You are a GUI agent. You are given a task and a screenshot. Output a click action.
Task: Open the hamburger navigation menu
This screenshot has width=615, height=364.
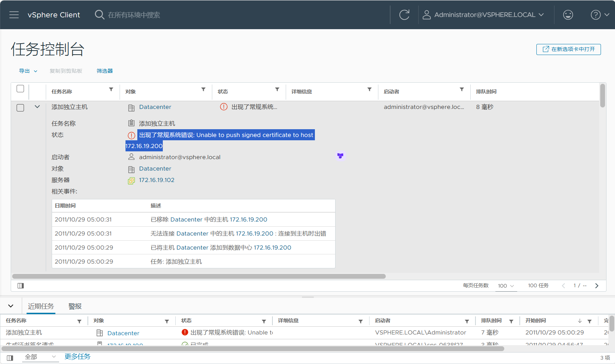tap(14, 15)
